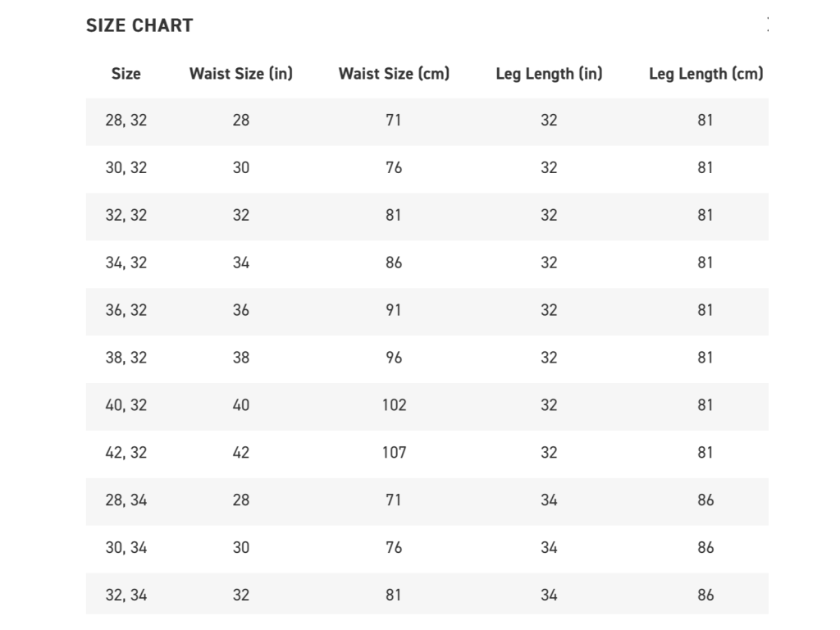840x630 pixels.
Task: Click the Waist Size (cm) column header
Action: click(x=394, y=74)
